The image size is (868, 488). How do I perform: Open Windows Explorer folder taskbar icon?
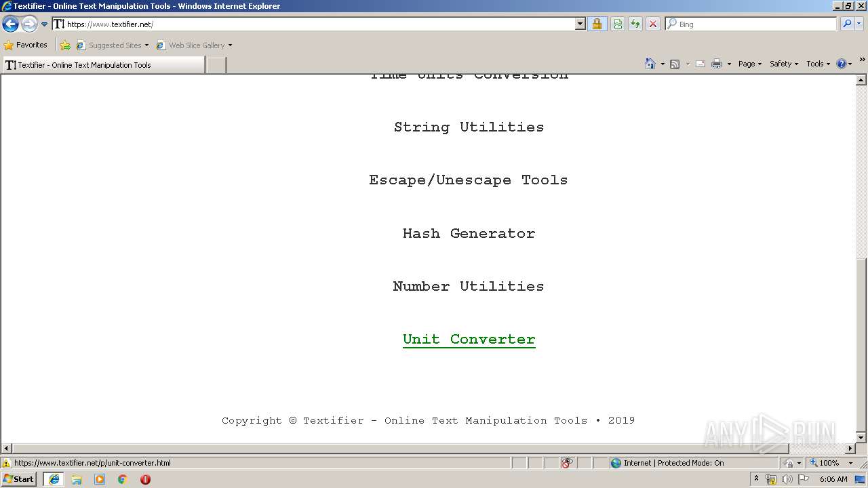[77, 479]
